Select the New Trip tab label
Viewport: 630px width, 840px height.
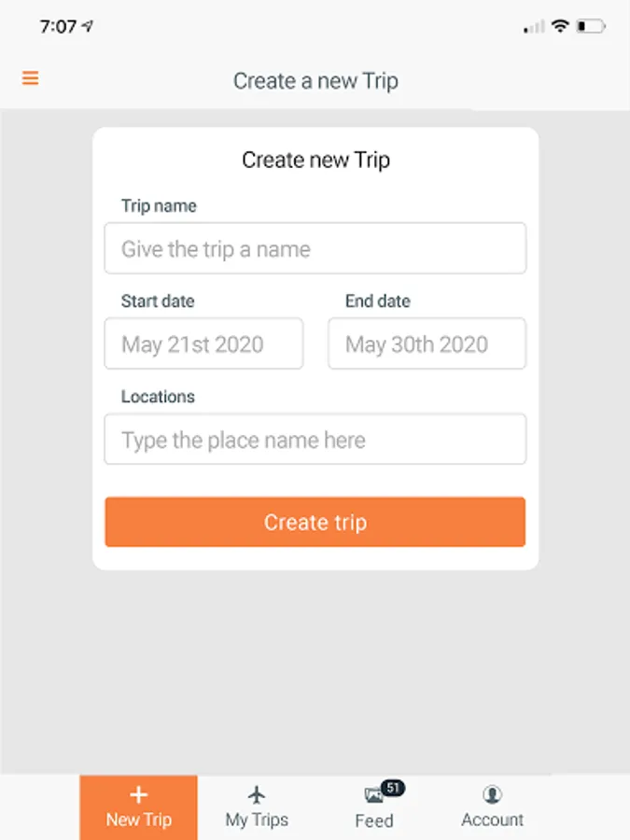point(138,820)
